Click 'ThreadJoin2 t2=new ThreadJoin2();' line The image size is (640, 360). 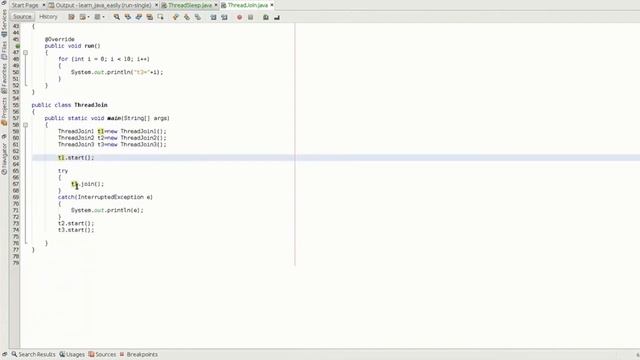coord(112,138)
